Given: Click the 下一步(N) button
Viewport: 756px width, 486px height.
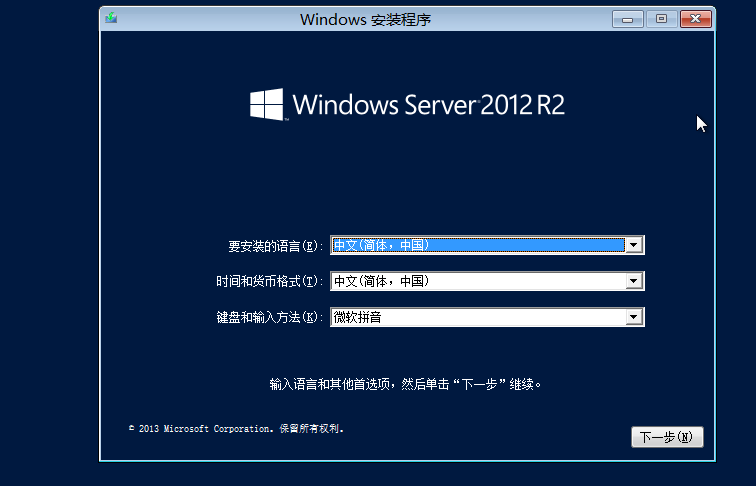Looking at the screenshot, I should pyautogui.click(x=667, y=437).
